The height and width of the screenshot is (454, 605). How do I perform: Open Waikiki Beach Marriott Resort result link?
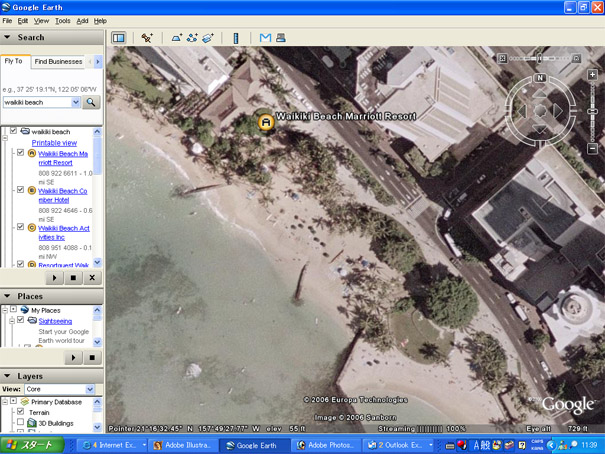pyautogui.click(x=63, y=158)
